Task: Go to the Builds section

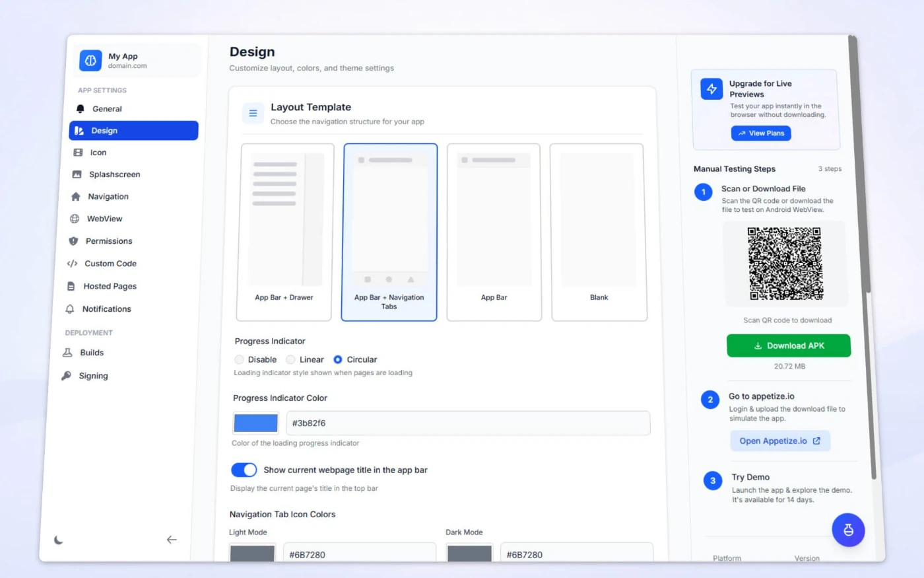Action: (92, 353)
